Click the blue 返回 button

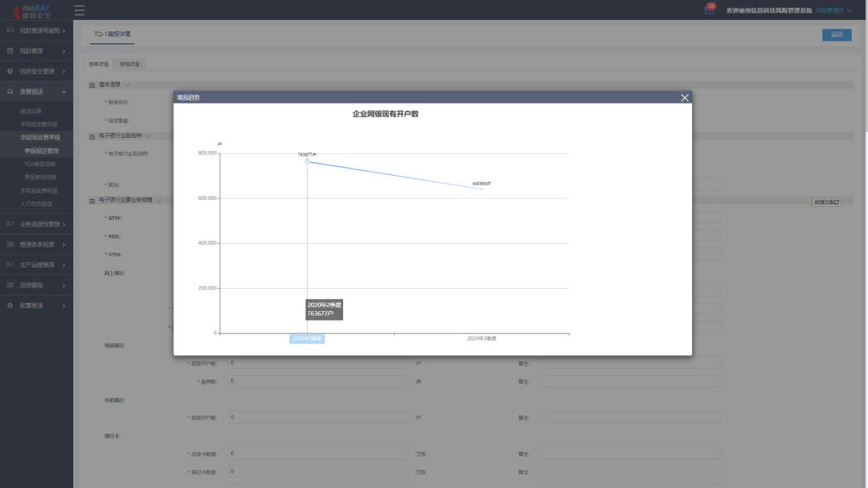point(836,34)
